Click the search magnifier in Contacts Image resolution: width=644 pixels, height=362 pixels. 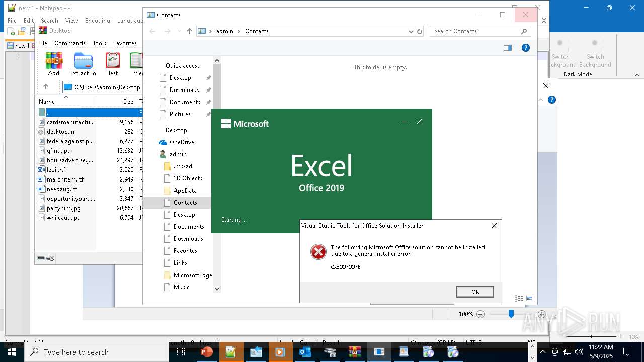524,31
